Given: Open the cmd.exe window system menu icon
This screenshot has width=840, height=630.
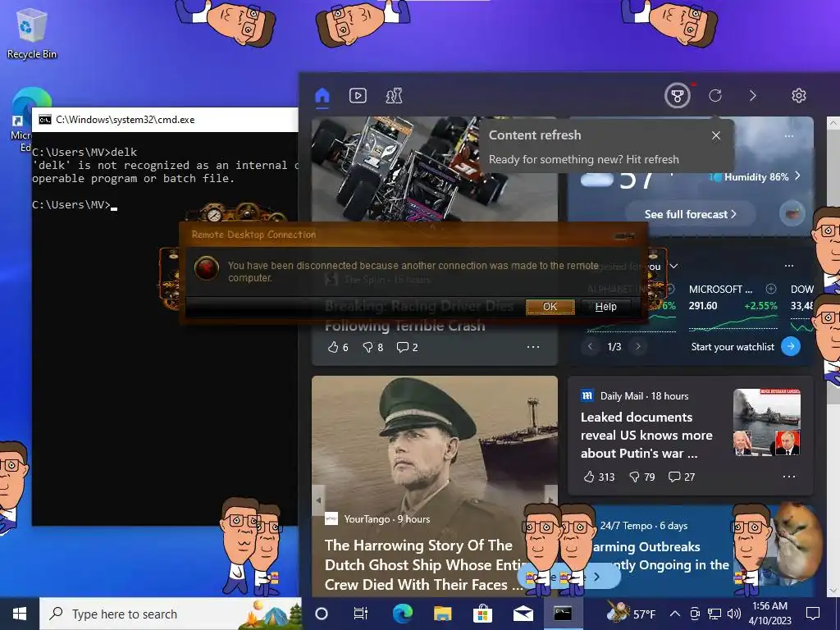Looking at the screenshot, I should pos(45,120).
